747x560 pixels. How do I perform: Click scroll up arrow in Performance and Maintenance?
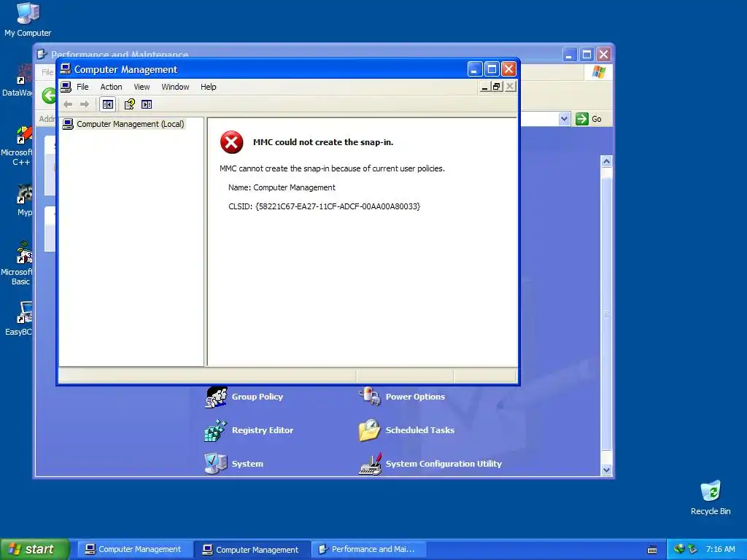pyautogui.click(x=606, y=161)
